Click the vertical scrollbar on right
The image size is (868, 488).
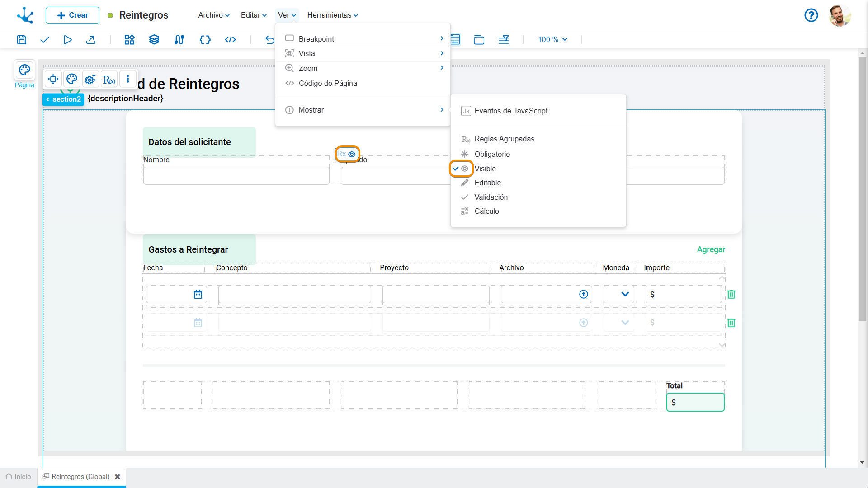click(x=862, y=190)
